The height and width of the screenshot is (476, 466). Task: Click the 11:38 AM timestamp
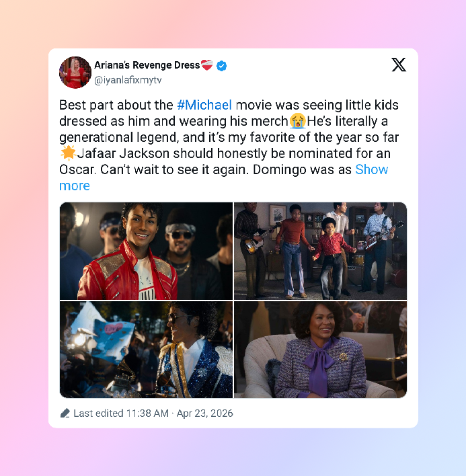(147, 413)
